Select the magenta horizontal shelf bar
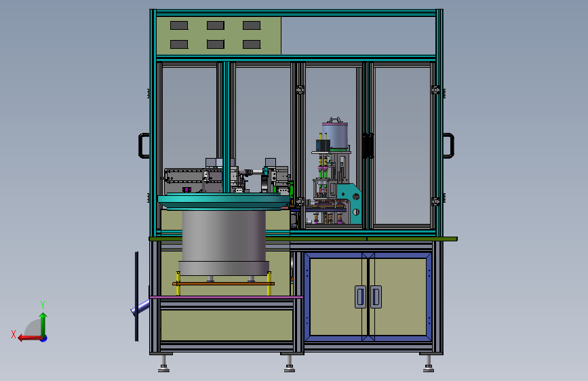This screenshot has height=381, width=588. click(x=226, y=297)
